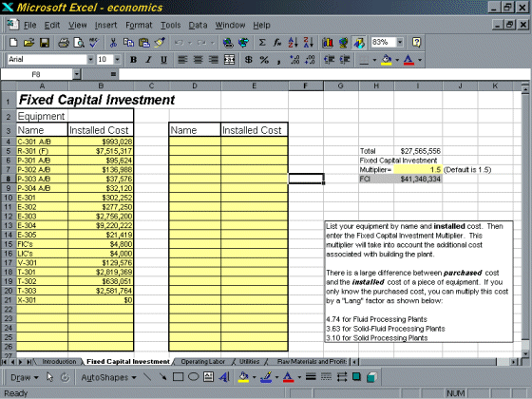
Task: Launch the Chart Wizard icon
Action: click(328, 43)
